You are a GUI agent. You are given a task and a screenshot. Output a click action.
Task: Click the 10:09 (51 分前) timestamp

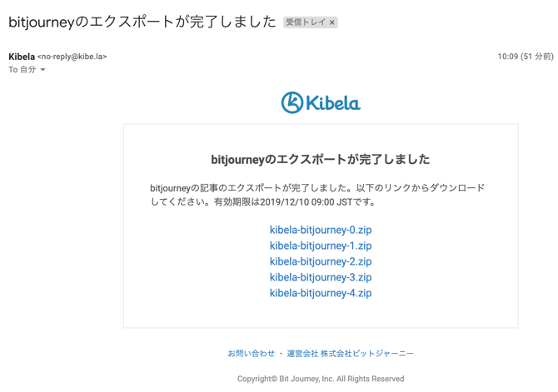[525, 57]
